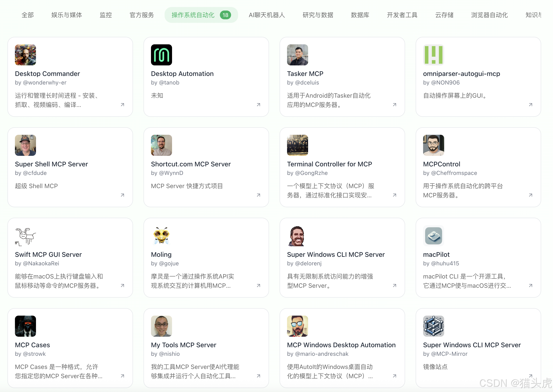The height and width of the screenshot is (392, 553).
Task: Switch to the 浏览器自动化 tab
Action: (489, 15)
